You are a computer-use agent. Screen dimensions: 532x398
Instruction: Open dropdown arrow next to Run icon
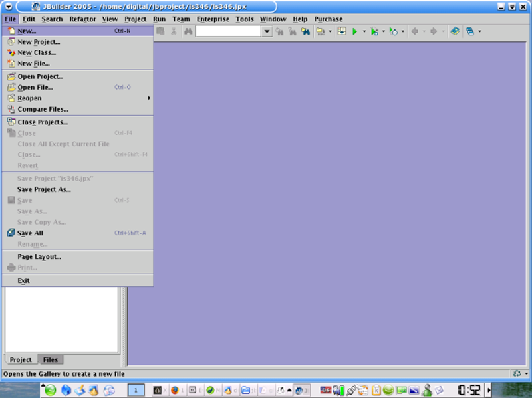pos(364,31)
